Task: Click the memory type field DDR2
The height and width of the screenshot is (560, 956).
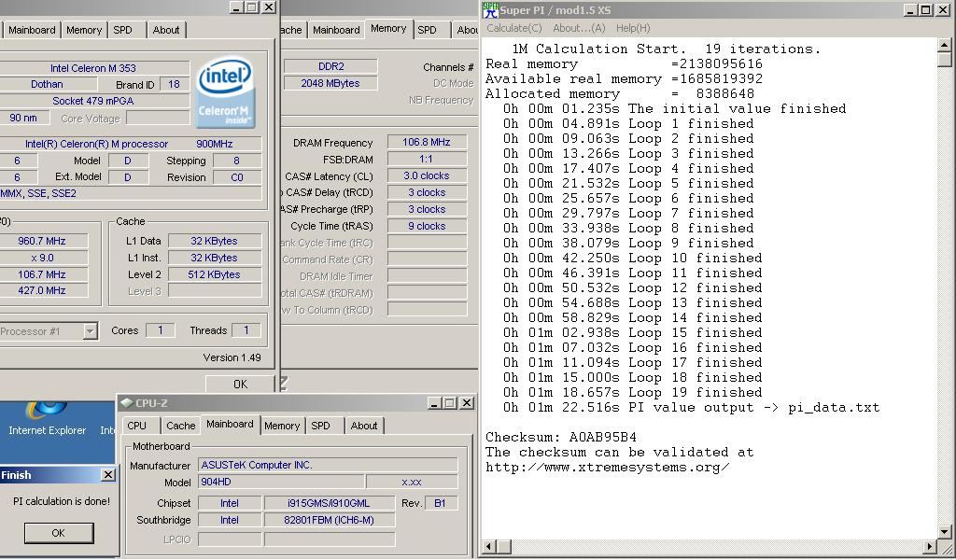Action: (330, 66)
